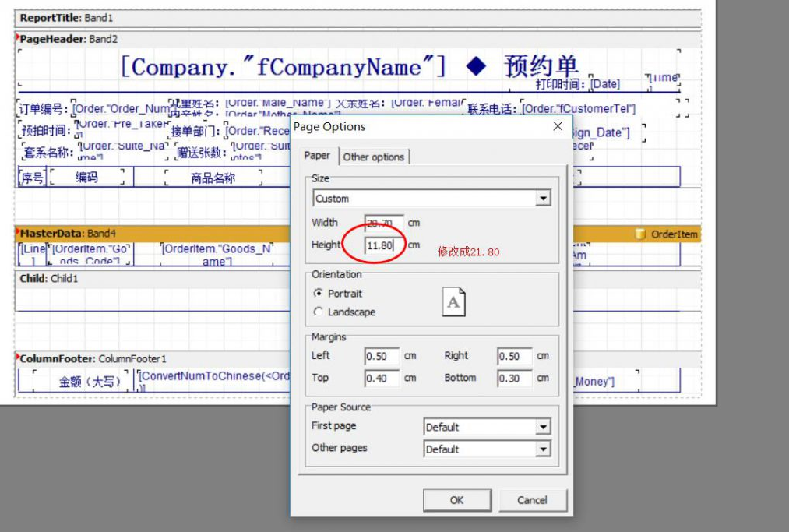The width and height of the screenshot is (789, 532).
Task: Focus the Left margin field
Action: (382, 356)
